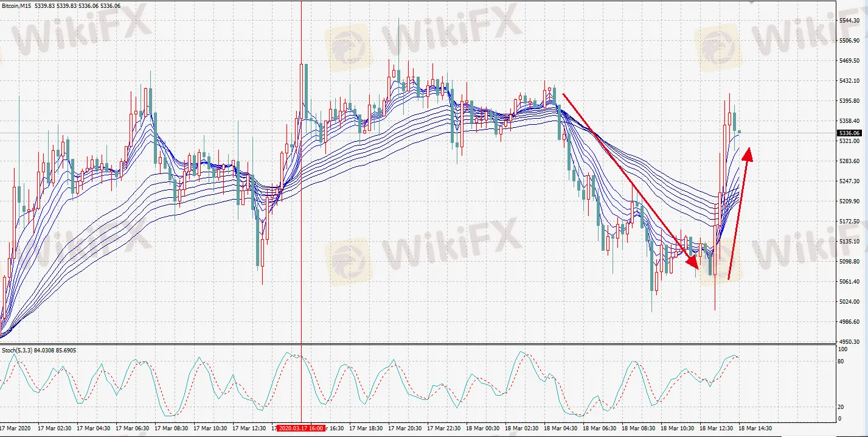The image size is (868, 437).
Task: Click the 5544.30 price axis label
Action: point(849,21)
